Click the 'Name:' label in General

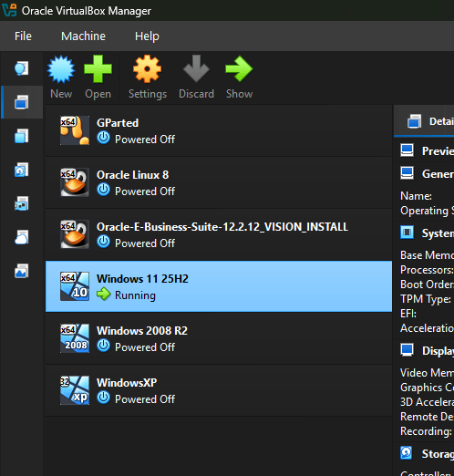[416, 196]
